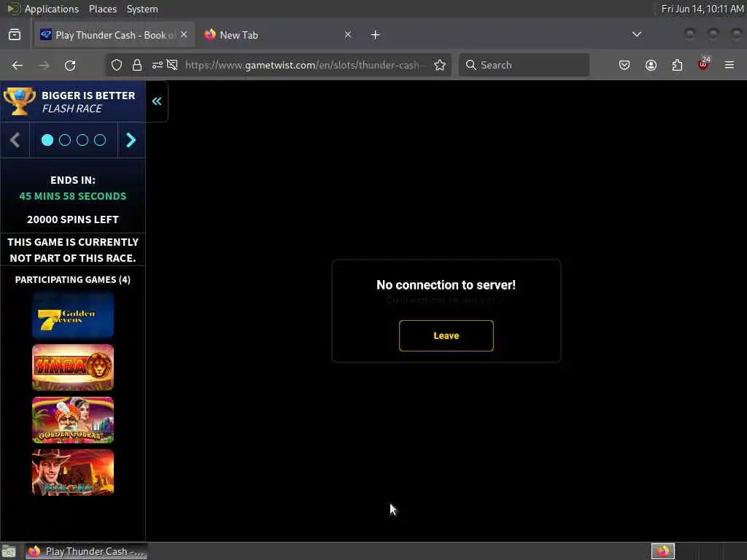Click the BIGGER IS BETTER race title

(88, 96)
